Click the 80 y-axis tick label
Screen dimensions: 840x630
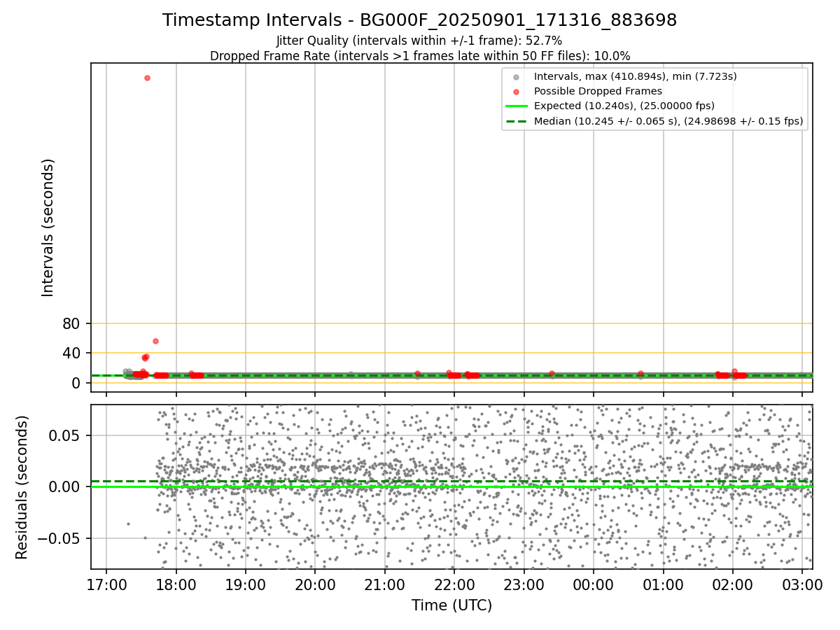click(x=72, y=323)
